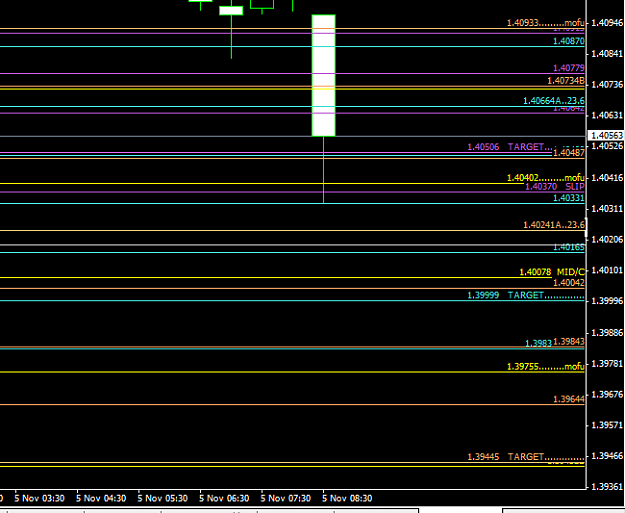This screenshot has height=513, width=625.
Task: Click the orange 1.40734B level label
Action: [566, 81]
